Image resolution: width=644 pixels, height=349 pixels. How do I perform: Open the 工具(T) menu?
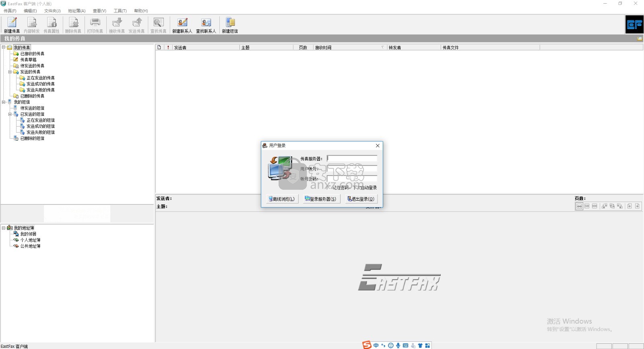tap(120, 11)
